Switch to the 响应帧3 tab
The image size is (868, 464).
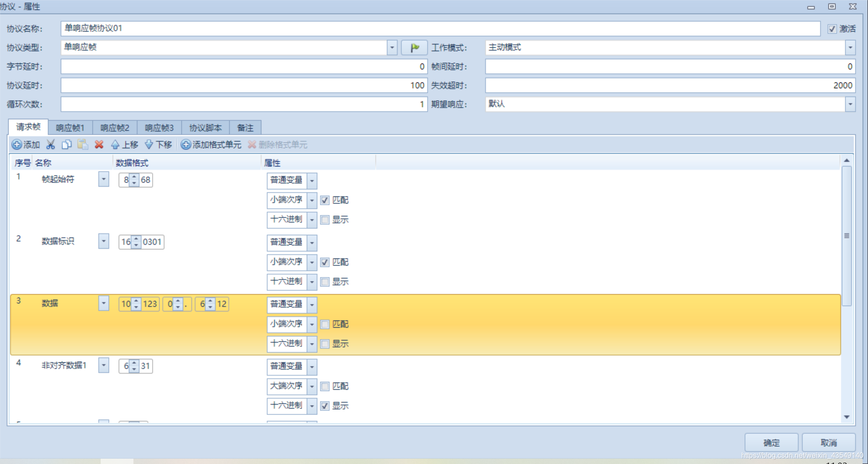click(159, 128)
